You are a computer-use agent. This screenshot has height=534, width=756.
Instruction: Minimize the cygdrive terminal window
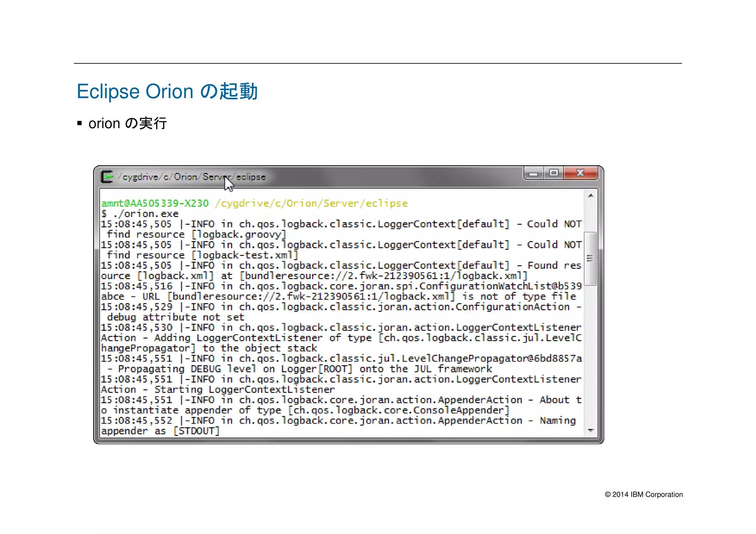533,173
